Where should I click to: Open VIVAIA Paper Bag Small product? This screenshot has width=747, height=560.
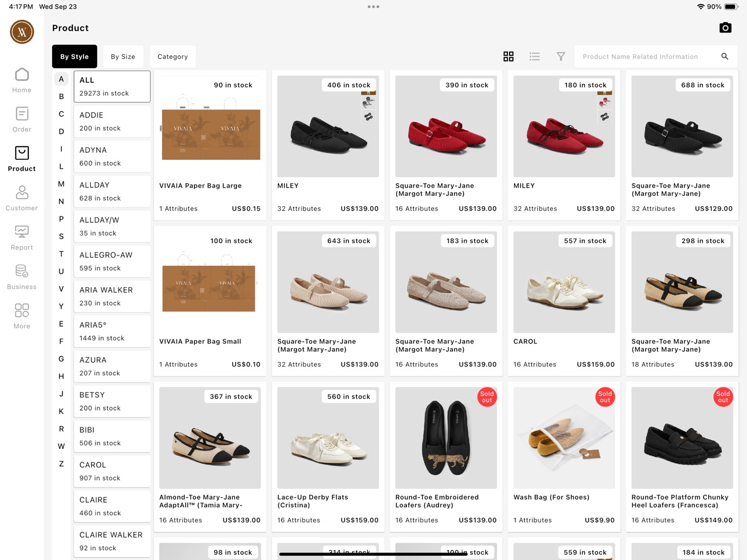pos(210,301)
